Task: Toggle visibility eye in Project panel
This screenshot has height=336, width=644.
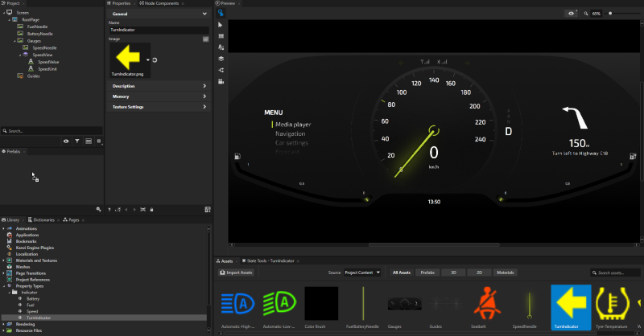Action: 66,141
